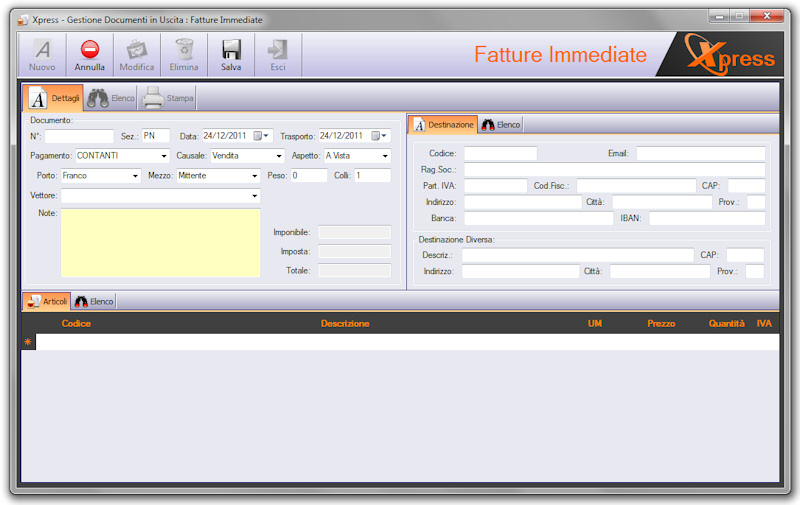Switch to the Destinazione tab
Viewport: 800px width, 505px height.
click(443, 124)
